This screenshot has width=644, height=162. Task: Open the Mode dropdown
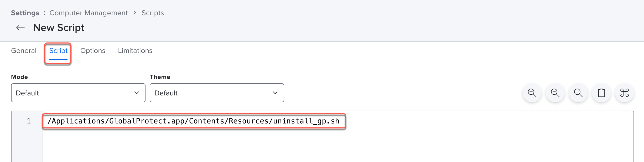point(78,93)
